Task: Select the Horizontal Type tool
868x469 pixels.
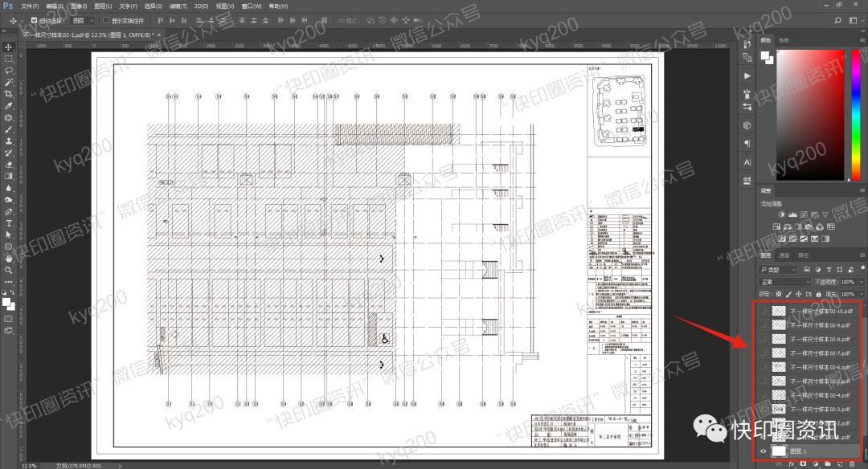Action: coord(8,223)
